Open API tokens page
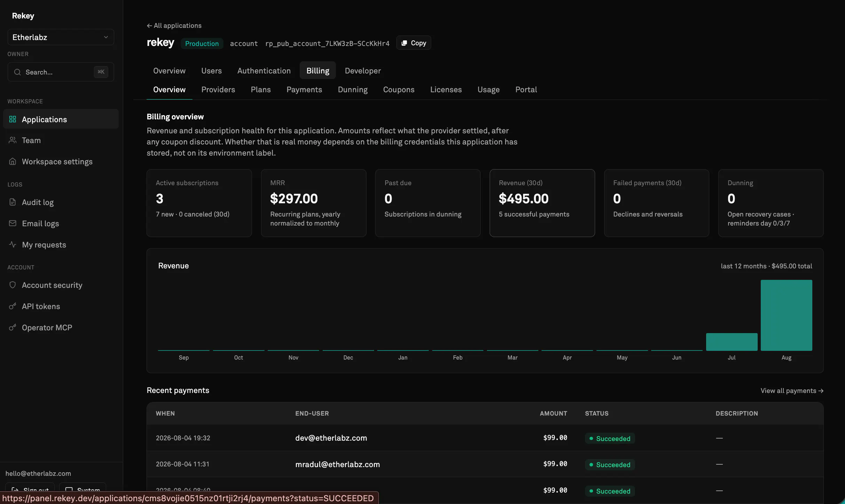 pos(61,306)
